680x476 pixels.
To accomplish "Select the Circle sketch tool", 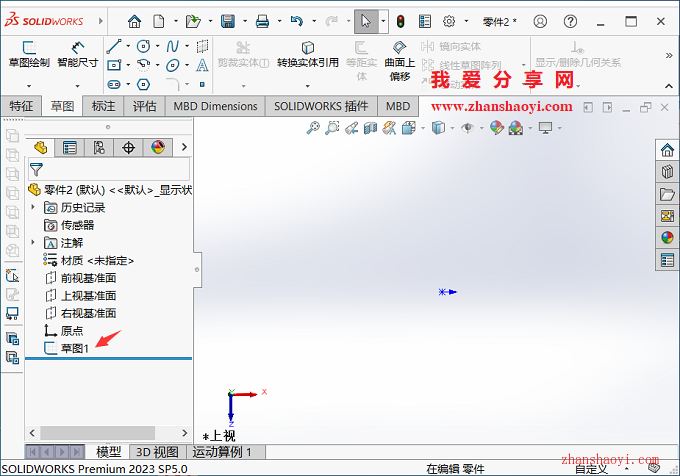I will tap(143, 46).
